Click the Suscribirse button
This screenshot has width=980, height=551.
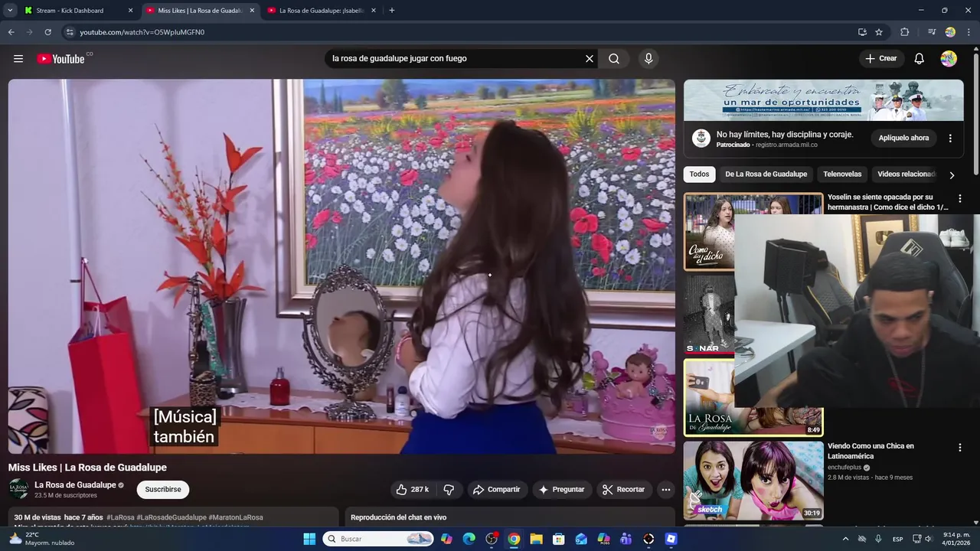pos(163,490)
